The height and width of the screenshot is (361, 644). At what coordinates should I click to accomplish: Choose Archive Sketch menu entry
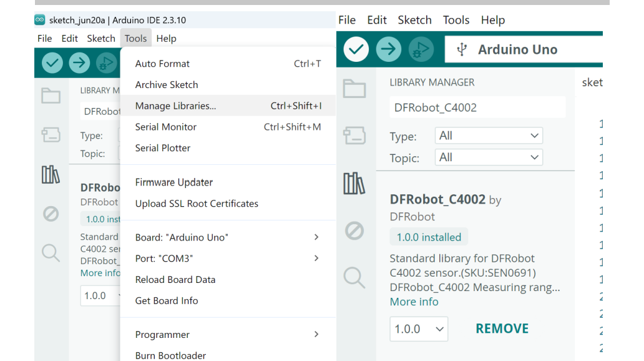[x=228, y=85]
